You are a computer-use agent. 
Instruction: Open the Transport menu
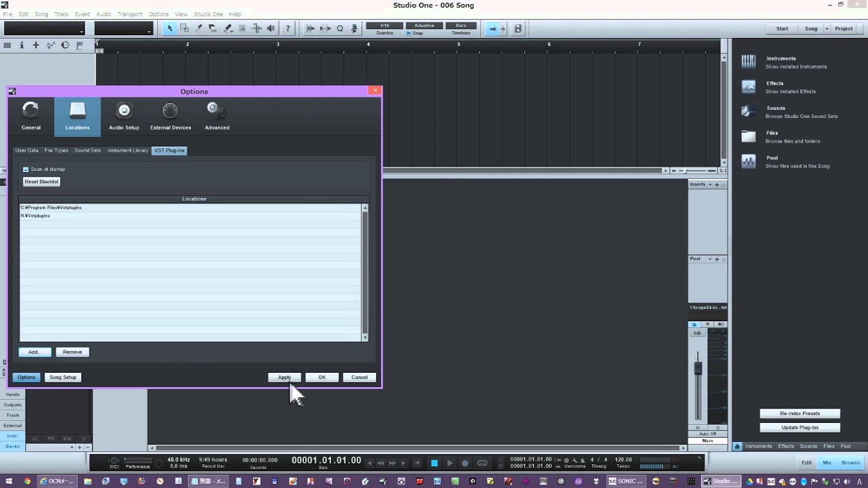[130, 14]
